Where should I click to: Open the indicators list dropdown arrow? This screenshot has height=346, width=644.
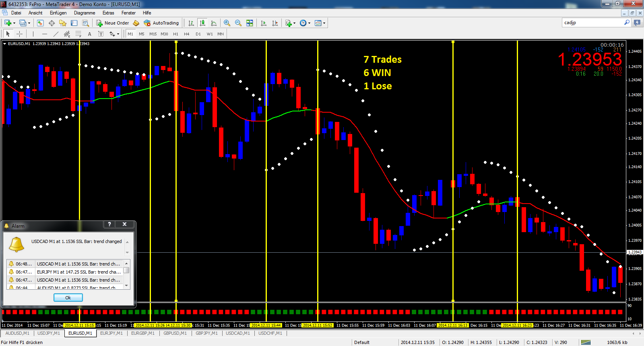click(295, 23)
